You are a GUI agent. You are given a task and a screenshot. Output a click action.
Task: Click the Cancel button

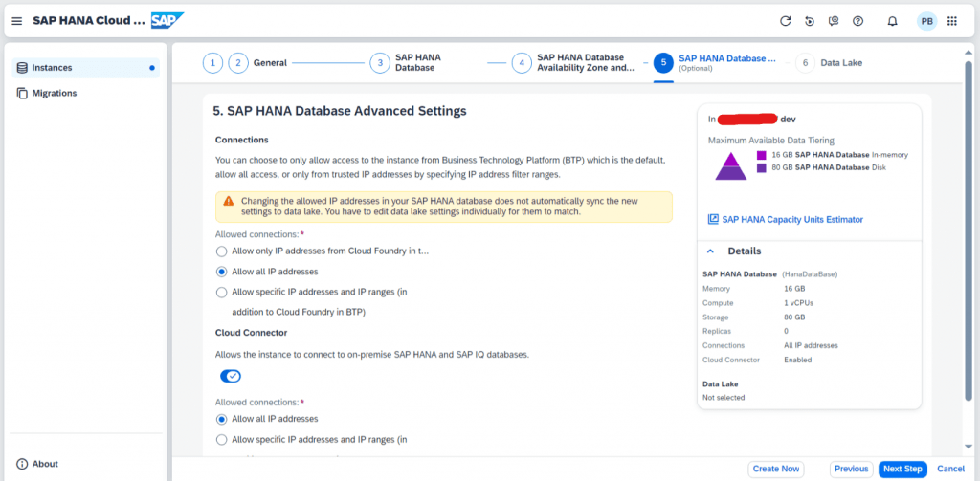click(x=950, y=470)
